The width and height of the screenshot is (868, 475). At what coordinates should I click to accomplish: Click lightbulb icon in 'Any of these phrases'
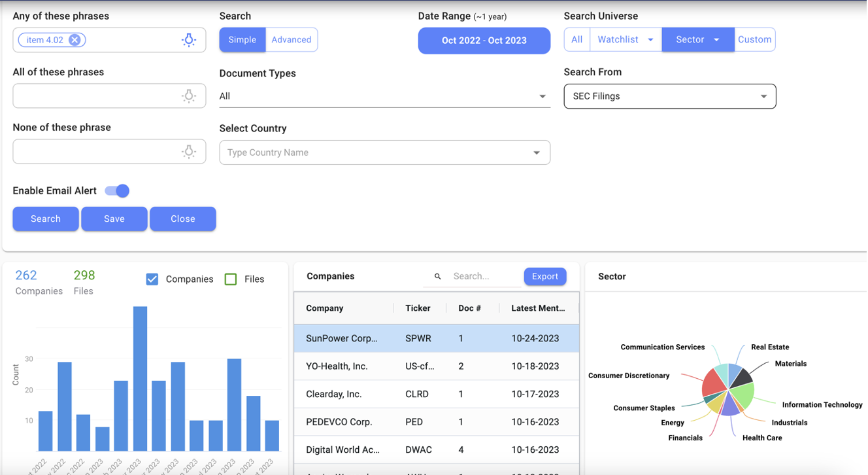188,40
